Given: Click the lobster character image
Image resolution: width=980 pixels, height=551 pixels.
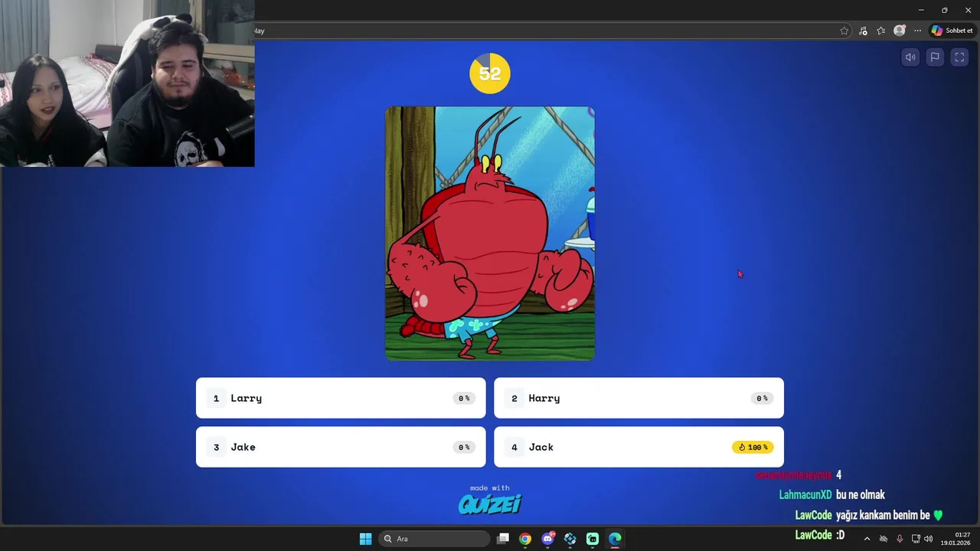Looking at the screenshot, I should coord(490,233).
